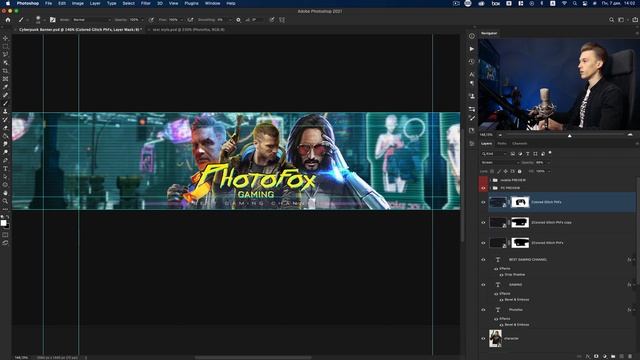This screenshot has height=360, width=640.
Task: Click the Wi-Fi status icon
Action: (x=564, y=3)
